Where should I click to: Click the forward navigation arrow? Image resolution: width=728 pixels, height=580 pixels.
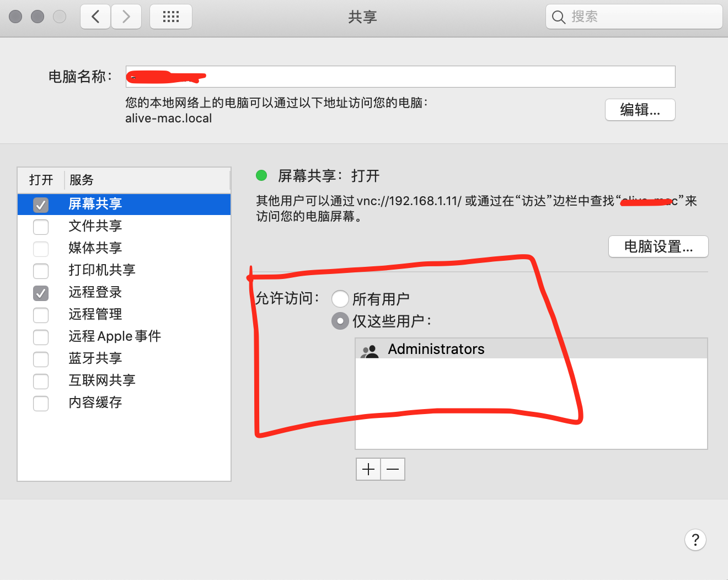[126, 17]
